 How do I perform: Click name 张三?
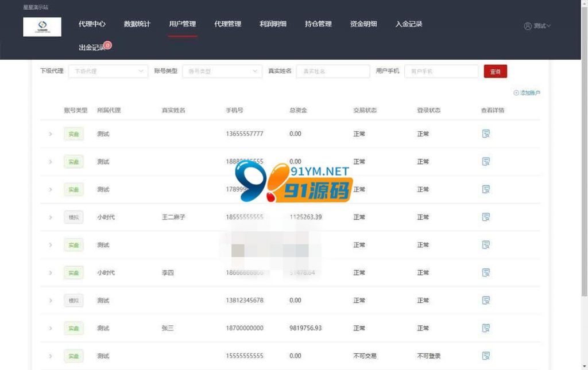coord(168,328)
